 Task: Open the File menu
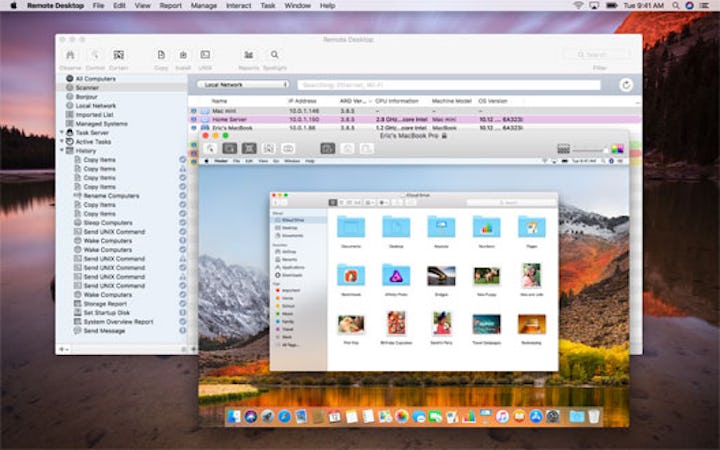tap(98, 6)
